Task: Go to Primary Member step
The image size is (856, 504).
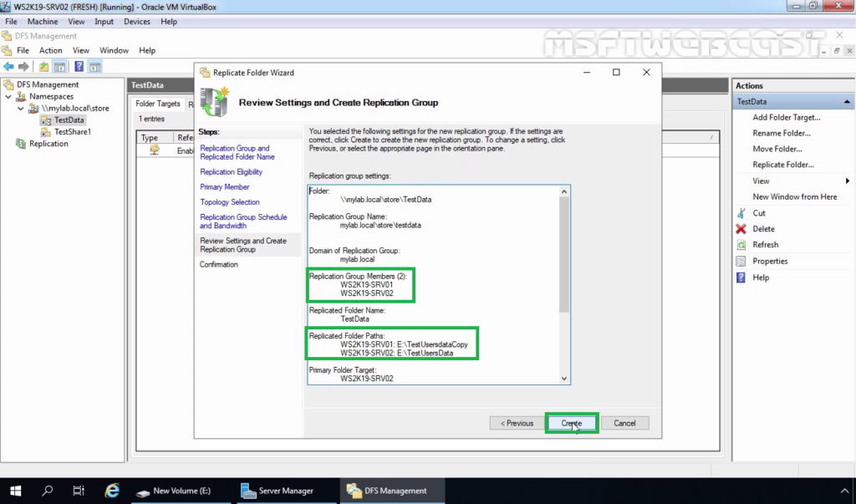Action: click(224, 186)
